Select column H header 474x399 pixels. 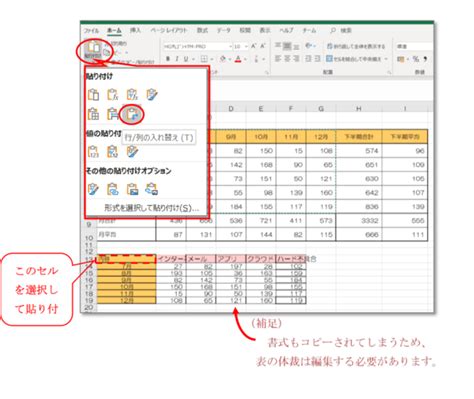(x=359, y=108)
